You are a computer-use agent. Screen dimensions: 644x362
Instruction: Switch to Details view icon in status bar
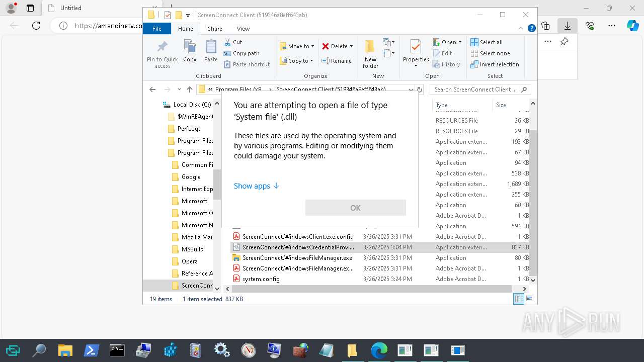pyautogui.click(x=519, y=299)
